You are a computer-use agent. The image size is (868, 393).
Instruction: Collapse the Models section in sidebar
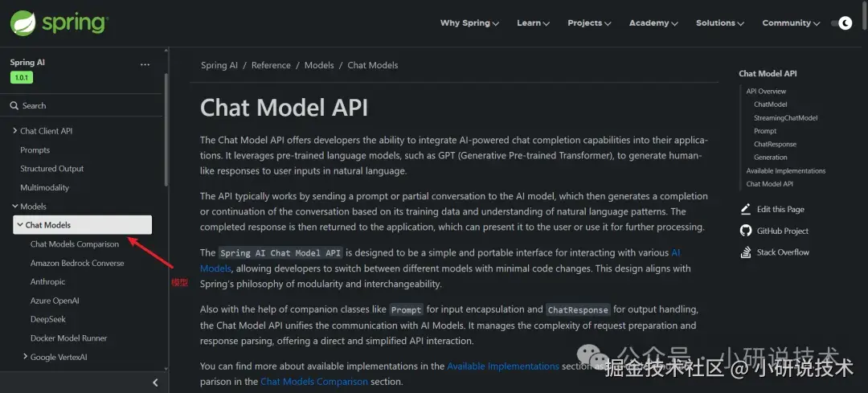(15, 207)
